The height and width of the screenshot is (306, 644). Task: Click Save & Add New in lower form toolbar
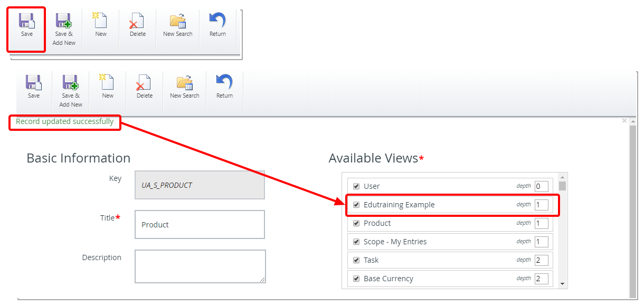(x=71, y=91)
